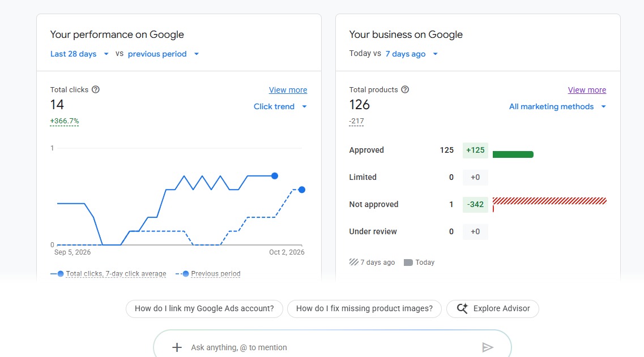644x357 pixels.
Task: Click the +125 Approved change badge
Action: (475, 150)
